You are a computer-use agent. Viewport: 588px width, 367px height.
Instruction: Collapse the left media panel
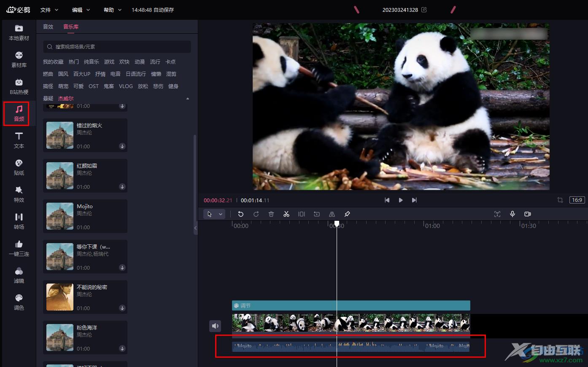click(195, 228)
